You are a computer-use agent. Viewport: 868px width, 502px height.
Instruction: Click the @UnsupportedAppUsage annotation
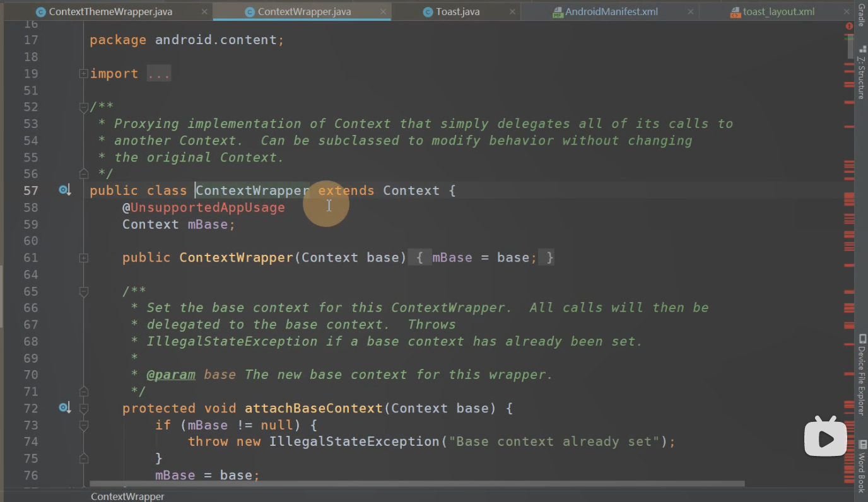point(204,207)
